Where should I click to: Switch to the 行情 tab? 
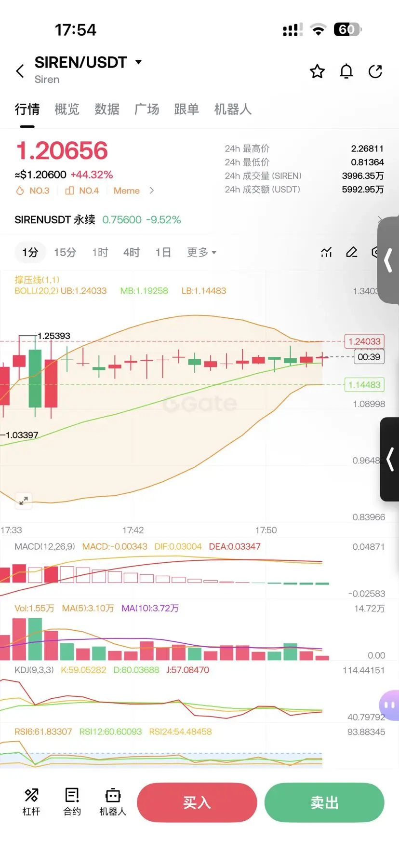[x=27, y=109]
